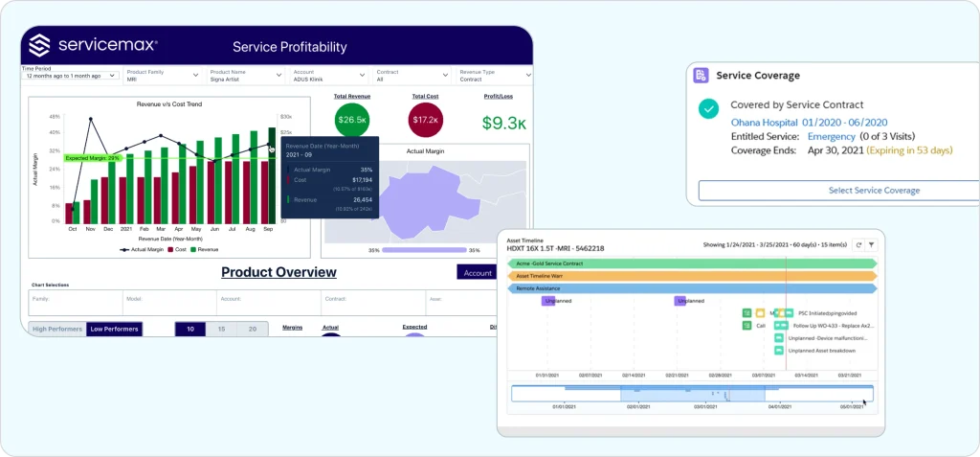This screenshot has width=980, height=457.
Task: Click the second purple Unplanned event marker
Action: point(680,301)
